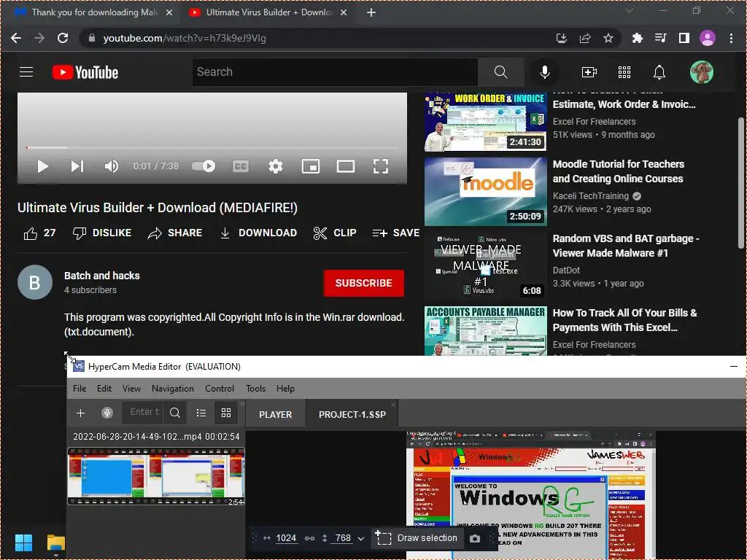The height and width of the screenshot is (560, 747).
Task: Open YouTube account avatar menu
Action: pyautogui.click(x=702, y=72)
